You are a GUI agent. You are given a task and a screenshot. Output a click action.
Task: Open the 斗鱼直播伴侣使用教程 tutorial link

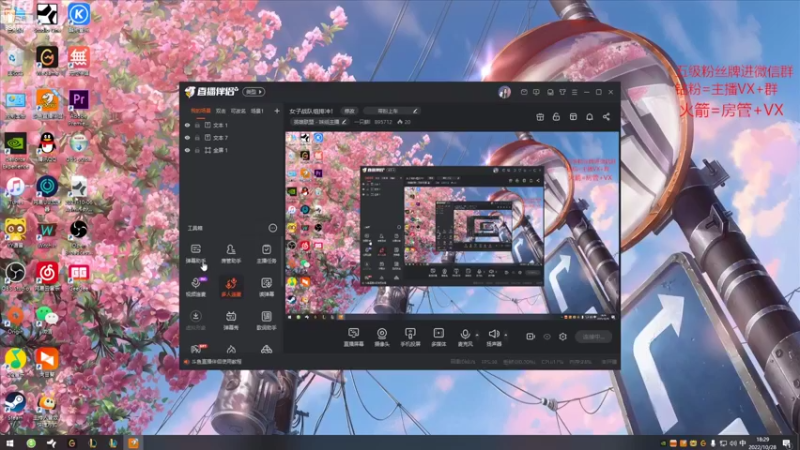pyautogui.click(x=216, y=362)
